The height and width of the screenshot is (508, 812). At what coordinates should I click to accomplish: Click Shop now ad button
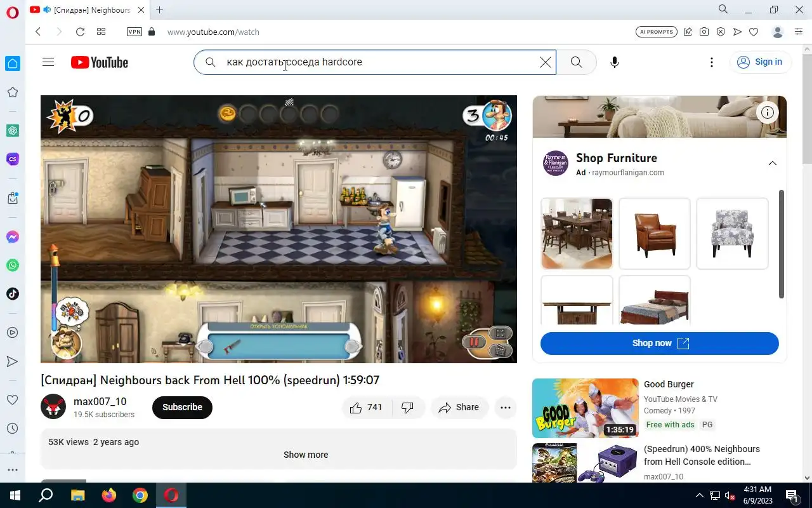coord(660,343)
